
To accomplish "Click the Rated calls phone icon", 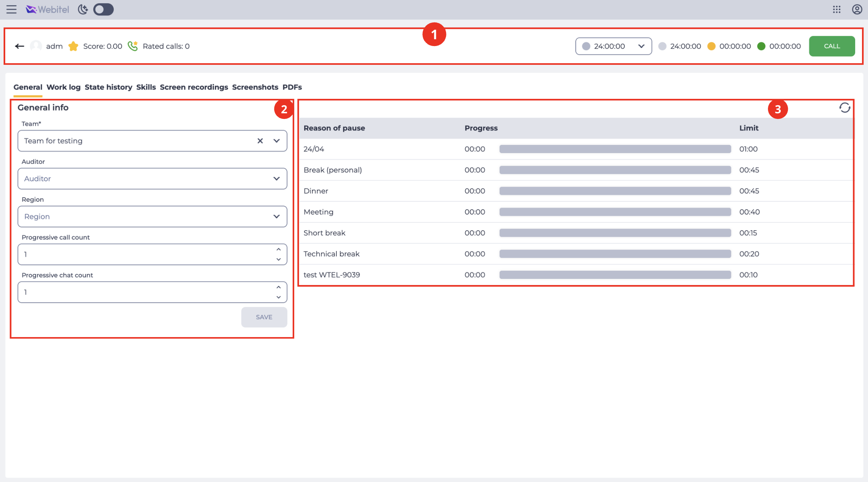I will tap(133, 46).
